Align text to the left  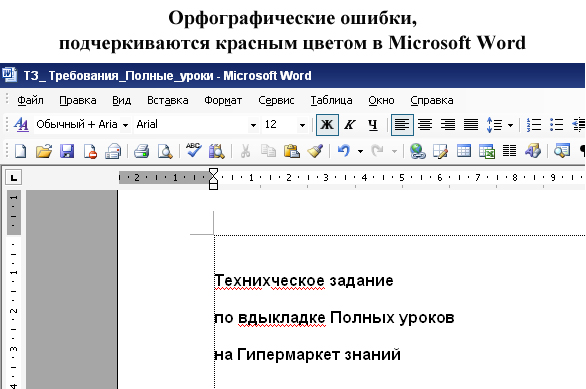click(402, 125)
